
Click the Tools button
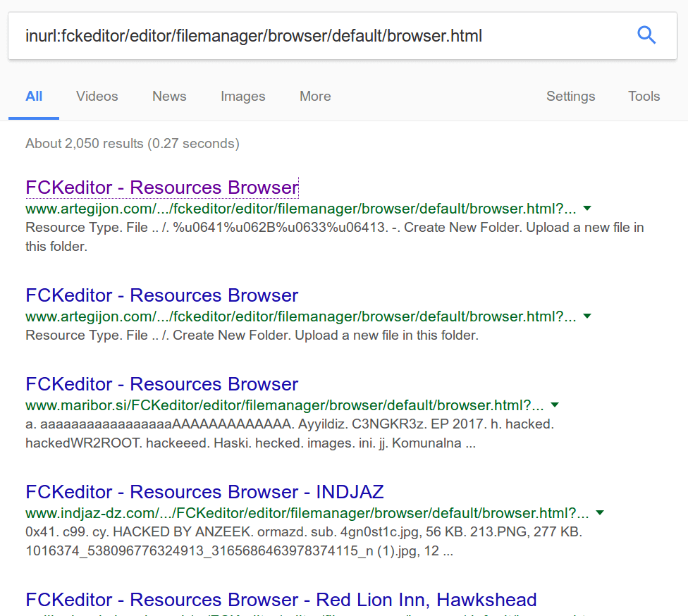[x=644, y=97]
